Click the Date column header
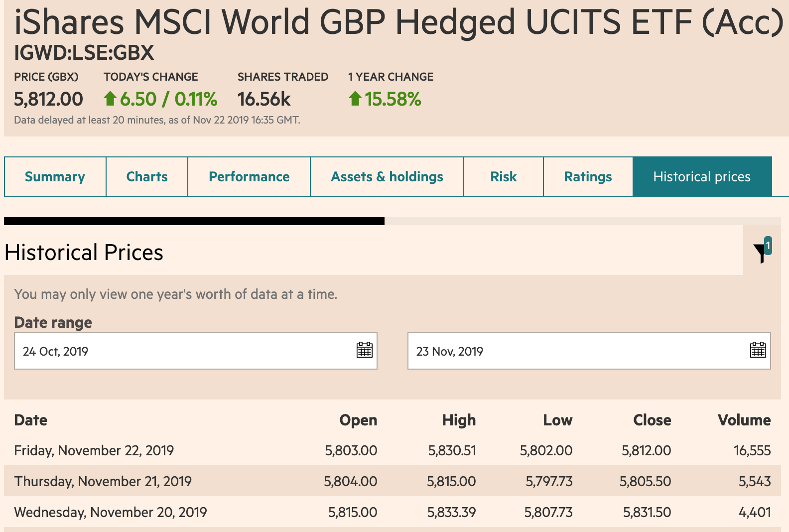The height and width of the screenshot is (532, 789). 31,420
